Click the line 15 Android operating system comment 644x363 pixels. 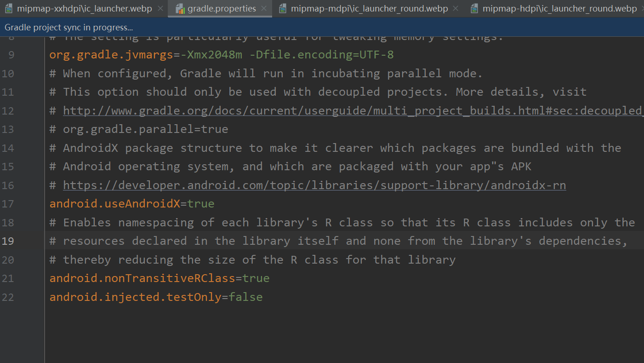tap(291, 167)
